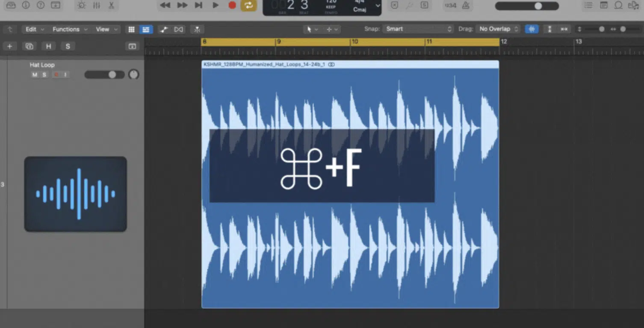Click the ruler at bar 12
The height and width of the screenshot is (328, 644).
(x=504, y=42)
